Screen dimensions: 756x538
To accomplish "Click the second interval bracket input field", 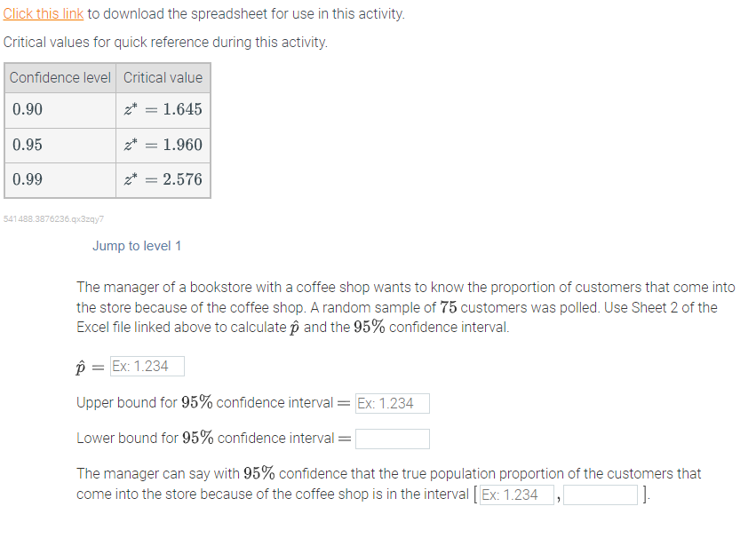I will [x=601, y=494].
